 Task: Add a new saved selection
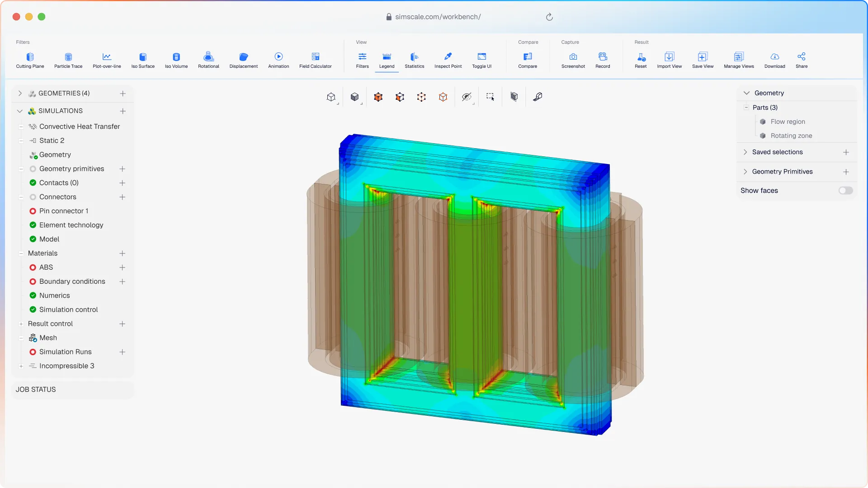click(846, 152)
